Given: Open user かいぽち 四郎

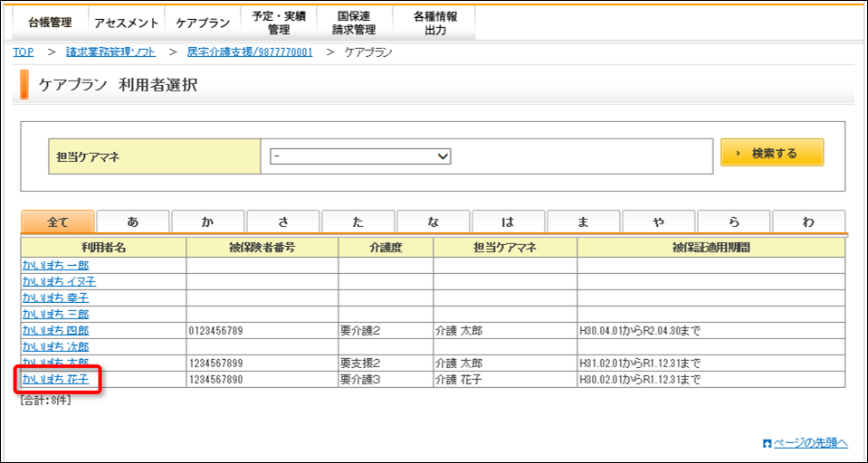Looking at the screenshot, I should tap(55, 331).
